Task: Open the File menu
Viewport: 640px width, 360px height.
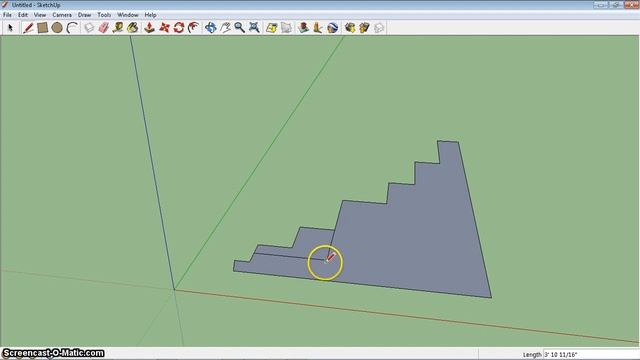Action: click(7, 15)
